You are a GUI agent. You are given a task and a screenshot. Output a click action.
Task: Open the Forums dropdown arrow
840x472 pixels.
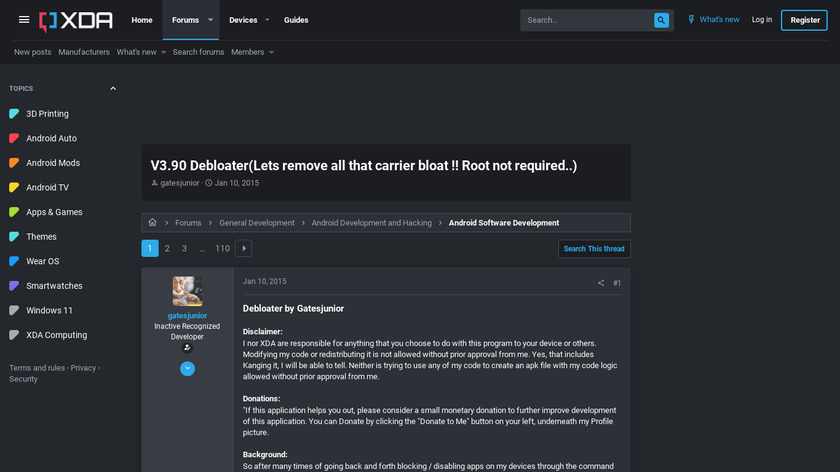coord(211,20)
